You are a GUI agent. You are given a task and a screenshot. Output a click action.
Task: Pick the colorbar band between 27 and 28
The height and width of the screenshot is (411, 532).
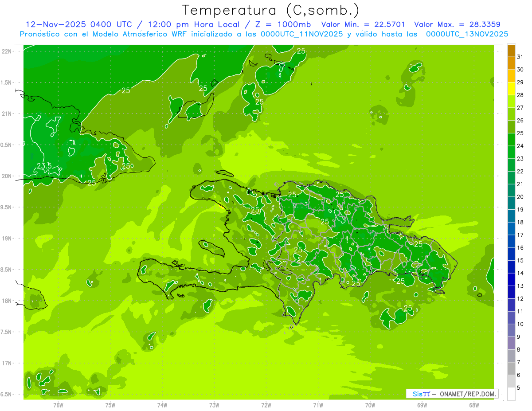coord(511,102)
